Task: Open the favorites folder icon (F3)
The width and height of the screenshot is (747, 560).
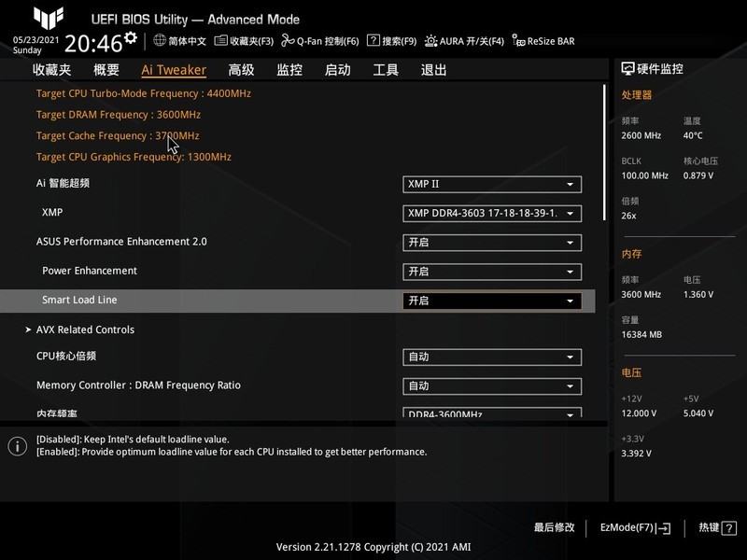Action: [220, 40]
